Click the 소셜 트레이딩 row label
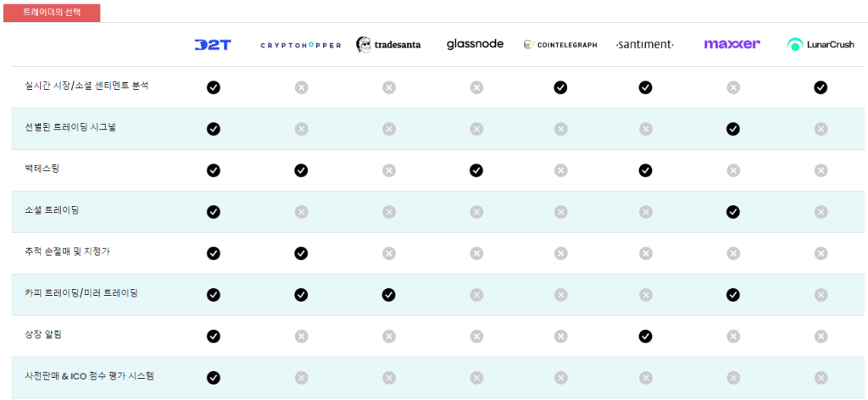 pyautogui.click(x=53, y=210)
